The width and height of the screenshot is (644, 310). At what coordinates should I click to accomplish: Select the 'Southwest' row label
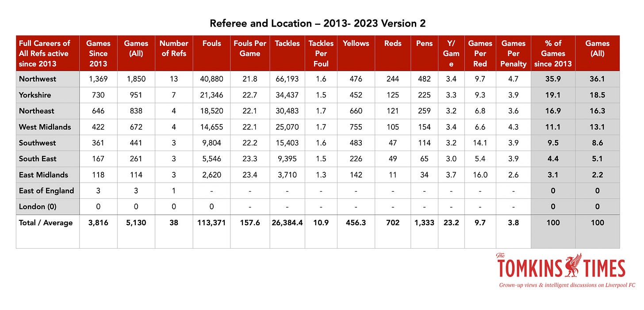[36, 143]
